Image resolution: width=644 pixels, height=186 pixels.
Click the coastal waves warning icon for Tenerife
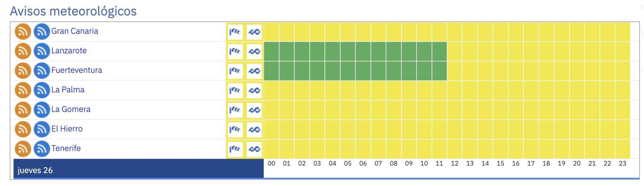[254, 149]
